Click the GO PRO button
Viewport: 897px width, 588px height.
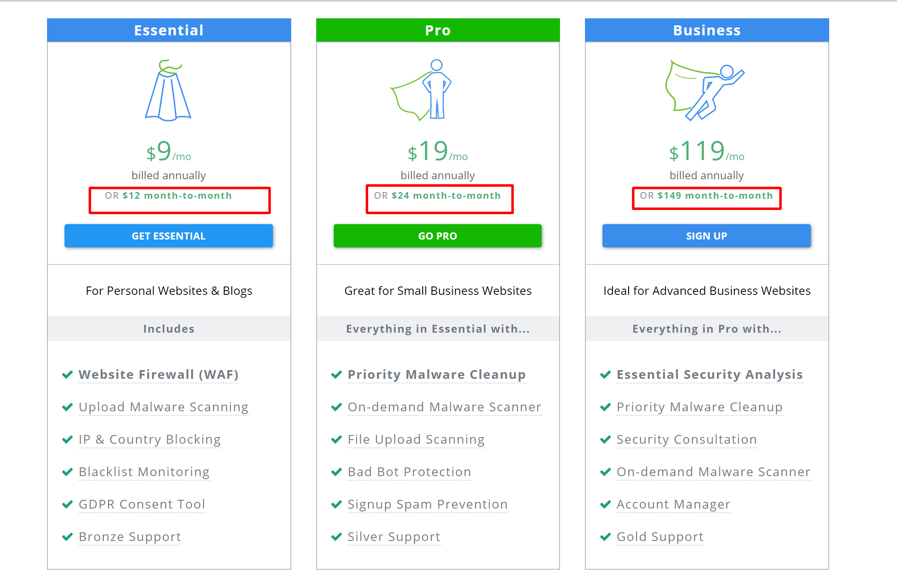437,236
